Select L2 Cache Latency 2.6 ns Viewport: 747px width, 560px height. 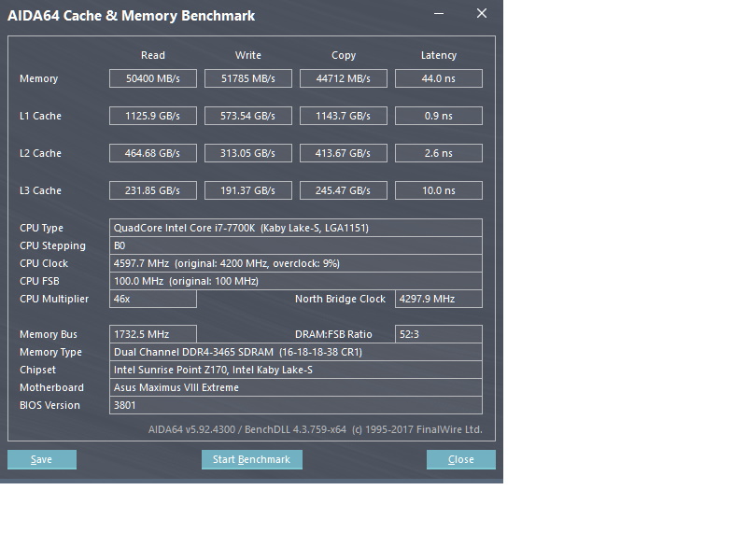(439, 153)
